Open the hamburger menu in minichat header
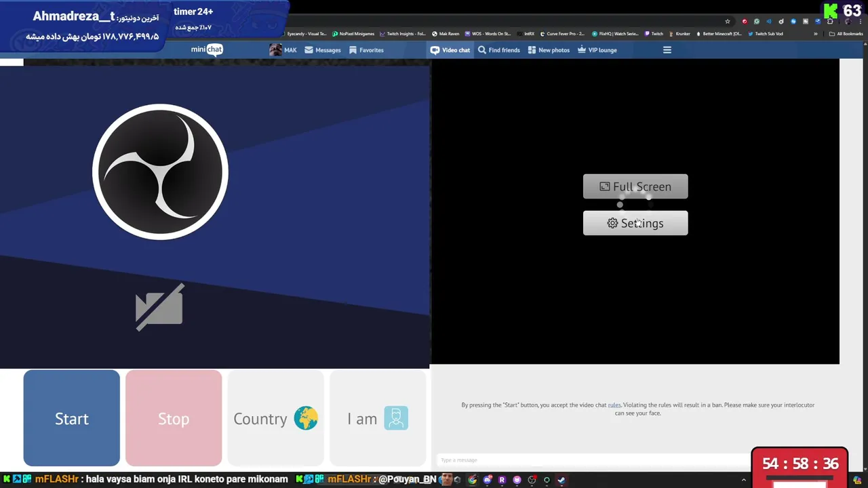This screenshot has width=868, height=488. tap(667, 50)
